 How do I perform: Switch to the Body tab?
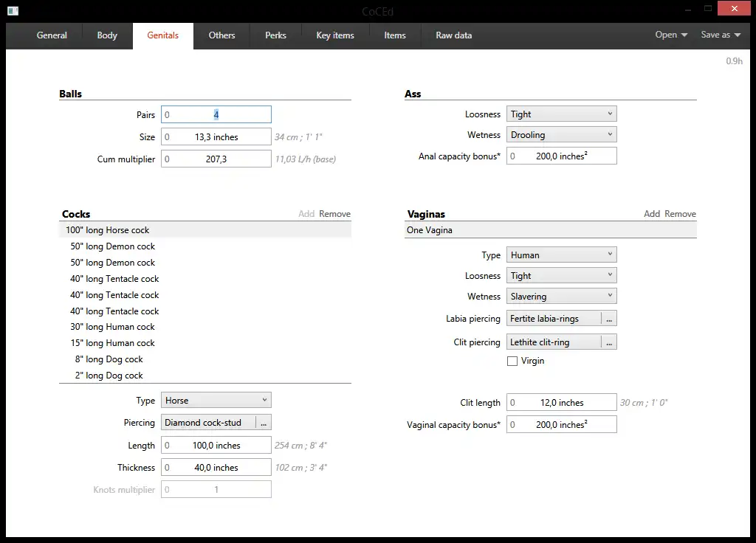[107, 35]
